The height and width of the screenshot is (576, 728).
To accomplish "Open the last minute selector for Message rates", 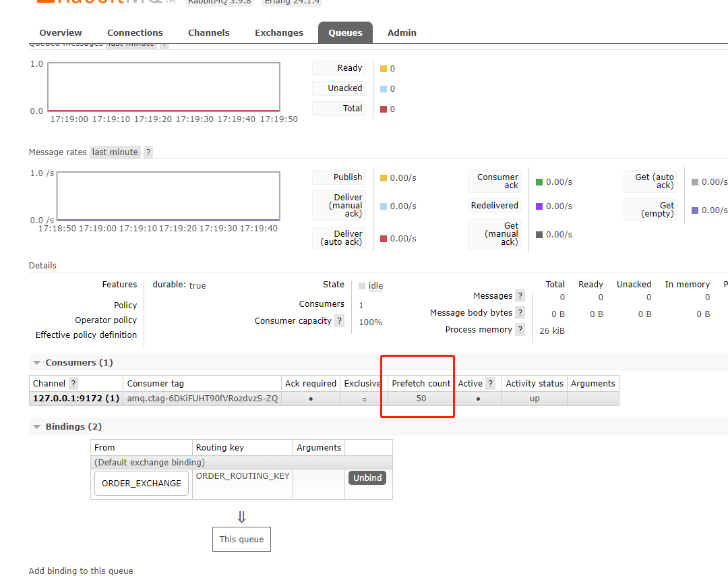I will [x=115, y=152].
